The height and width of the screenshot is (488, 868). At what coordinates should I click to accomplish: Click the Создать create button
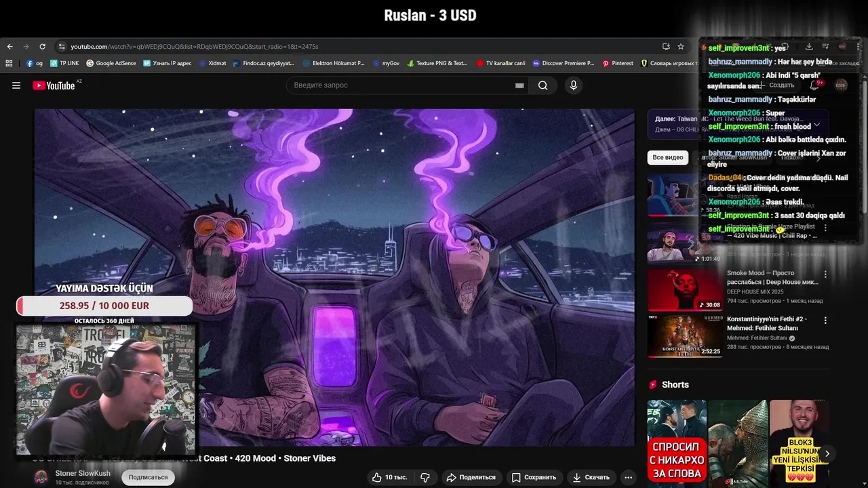tap(776, 85)
